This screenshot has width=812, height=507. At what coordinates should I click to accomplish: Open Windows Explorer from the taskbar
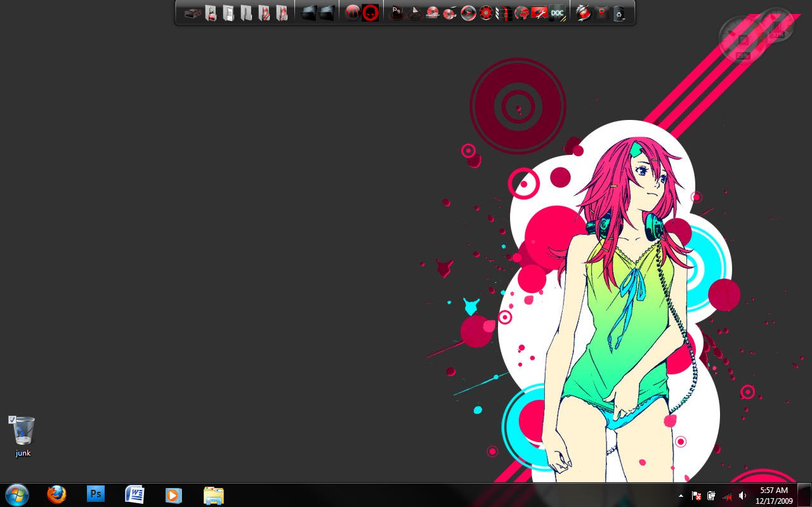click(214, 495)
